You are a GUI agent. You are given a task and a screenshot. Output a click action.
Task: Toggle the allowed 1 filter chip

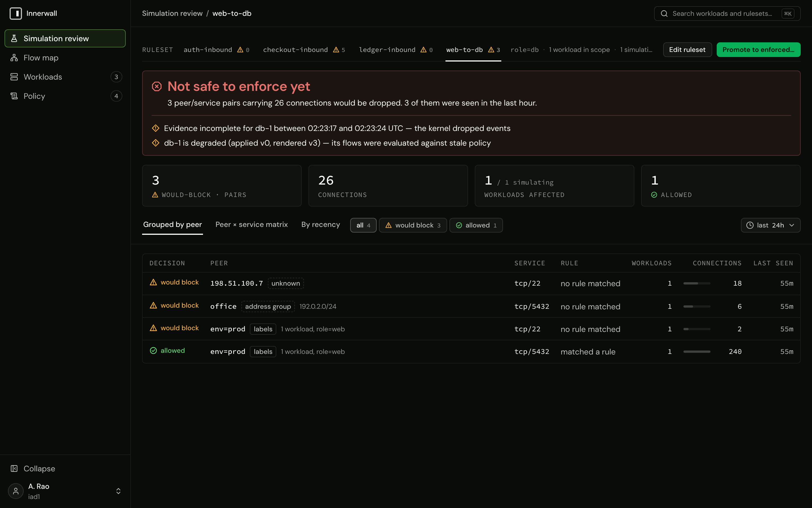point(476,225)
